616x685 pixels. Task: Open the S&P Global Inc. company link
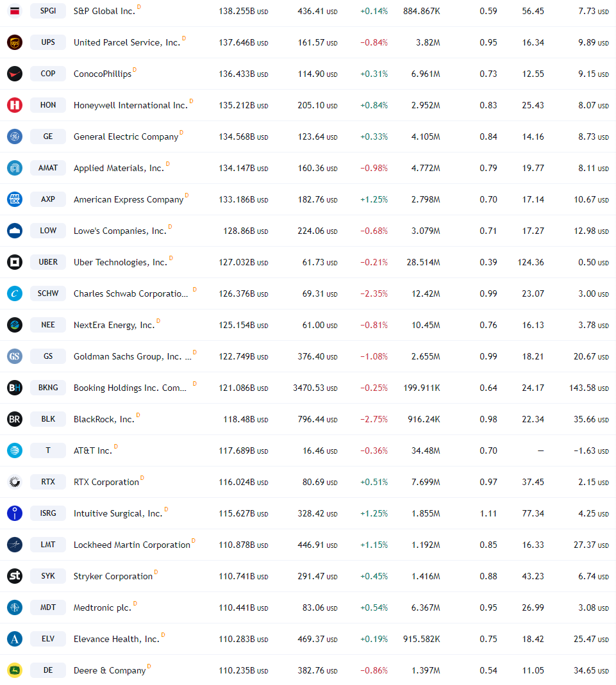pyautogui.click(x=104, y=11)
